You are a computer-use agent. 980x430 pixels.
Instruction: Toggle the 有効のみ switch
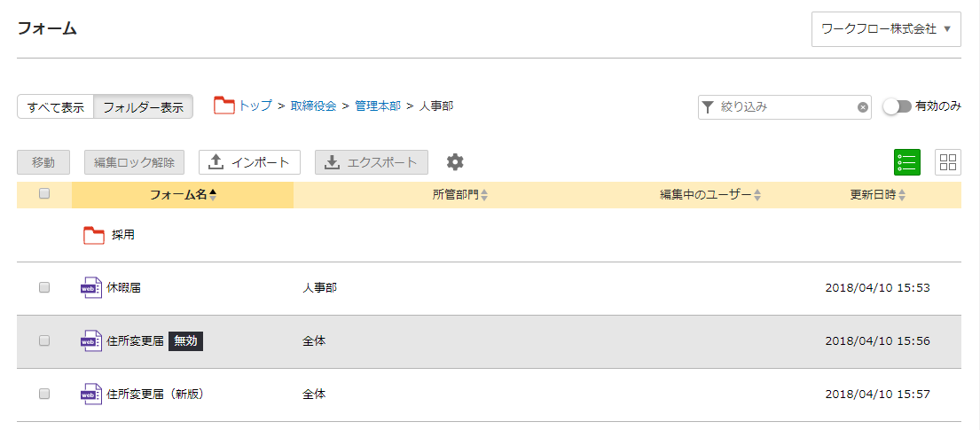coord(897,106)
